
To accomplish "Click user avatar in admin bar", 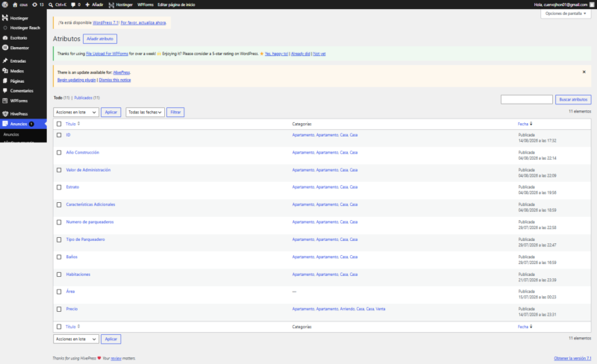I will pos(592,4).
